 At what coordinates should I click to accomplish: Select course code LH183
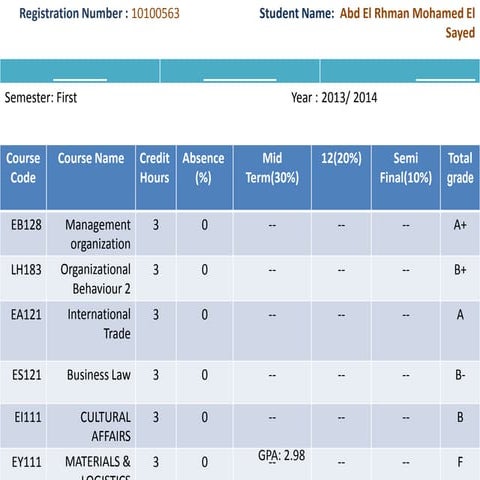(x=26, y=270)
